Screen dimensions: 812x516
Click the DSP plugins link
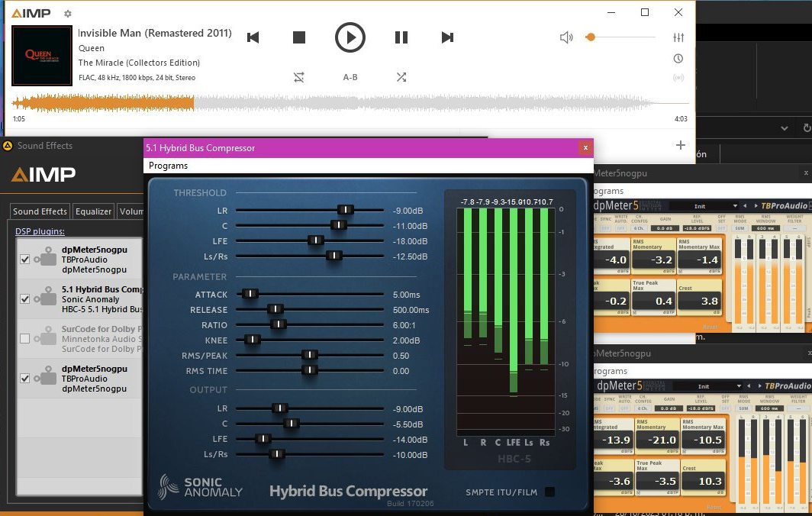point(40,231)
